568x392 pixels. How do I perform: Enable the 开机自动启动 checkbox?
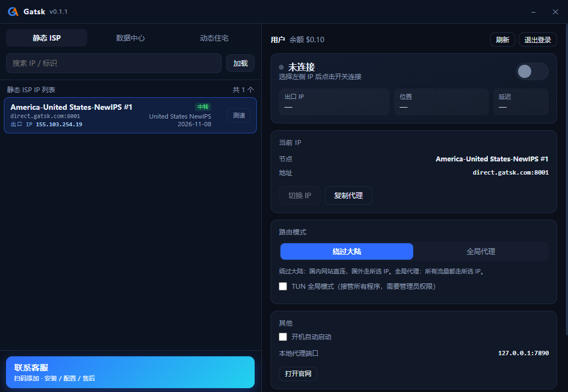click(283, 337)
